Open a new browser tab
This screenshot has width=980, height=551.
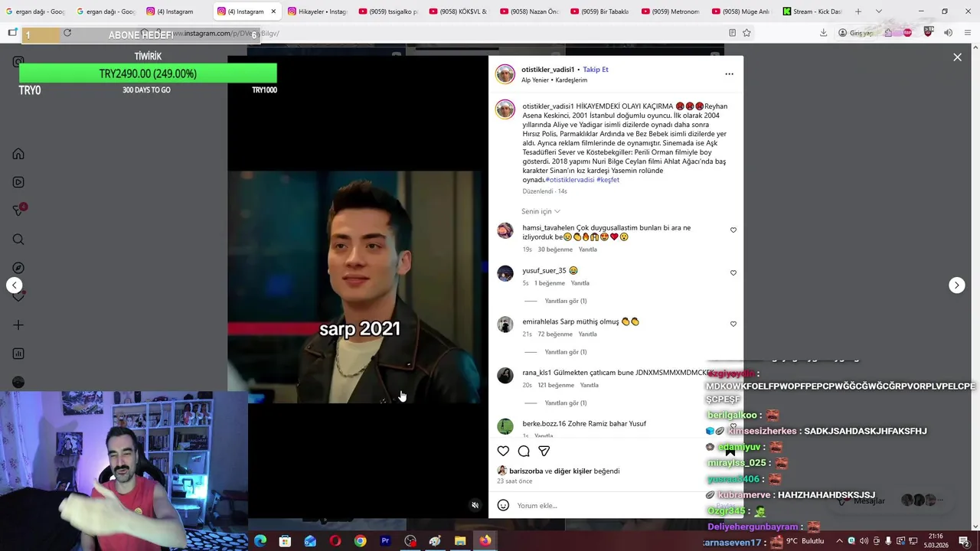click(858, 11)
